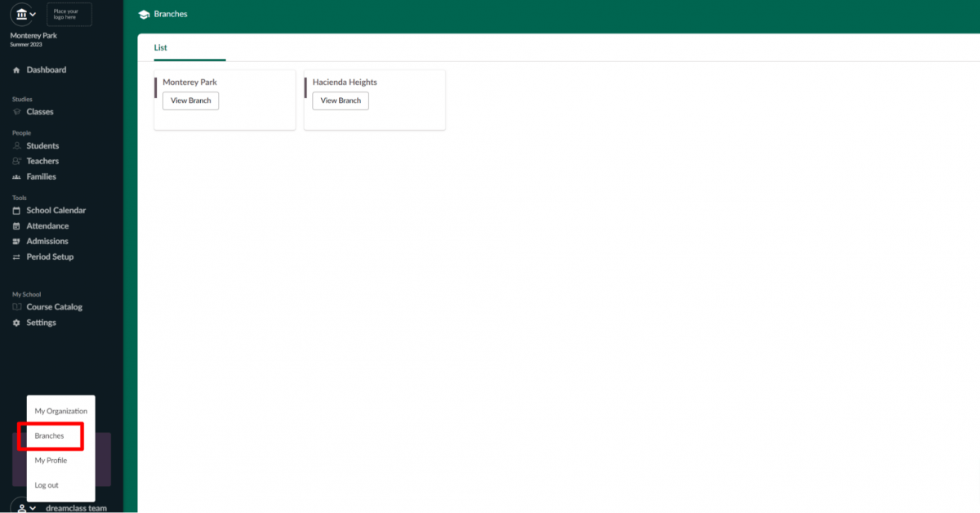This screenshot has height=513, width=980.
Task: Click the Students person icon
Action: pos(16,146)
